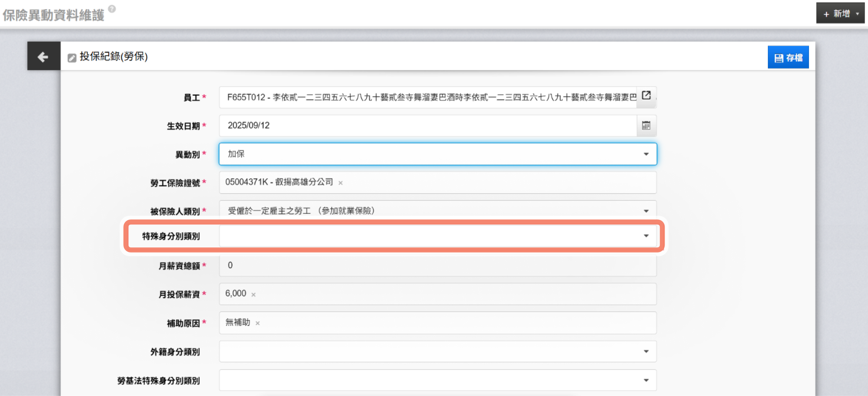Open the 新增 add menu button
This screenshot has width=868, height=396.
coord(840,14)
